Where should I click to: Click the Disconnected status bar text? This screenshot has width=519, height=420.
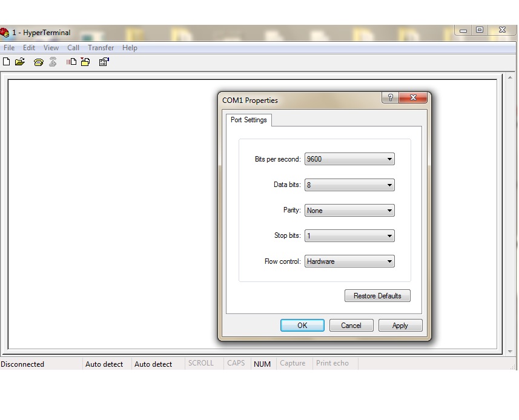pos(22,364)
